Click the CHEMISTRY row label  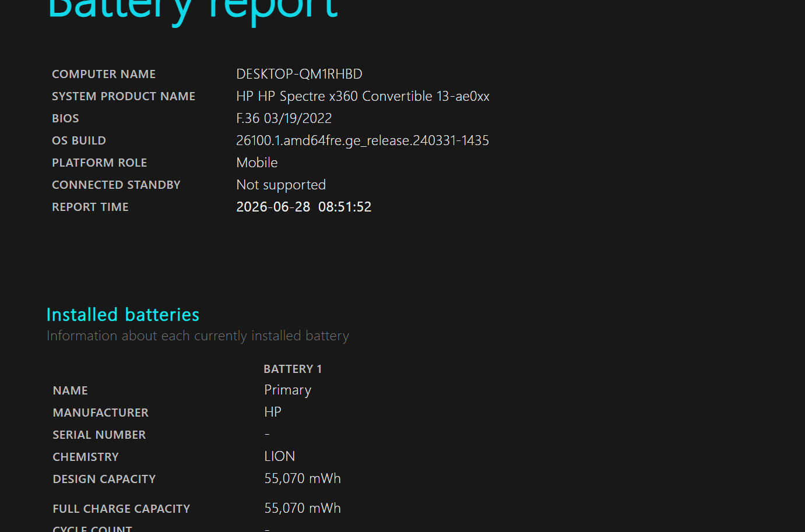(86, 457)
